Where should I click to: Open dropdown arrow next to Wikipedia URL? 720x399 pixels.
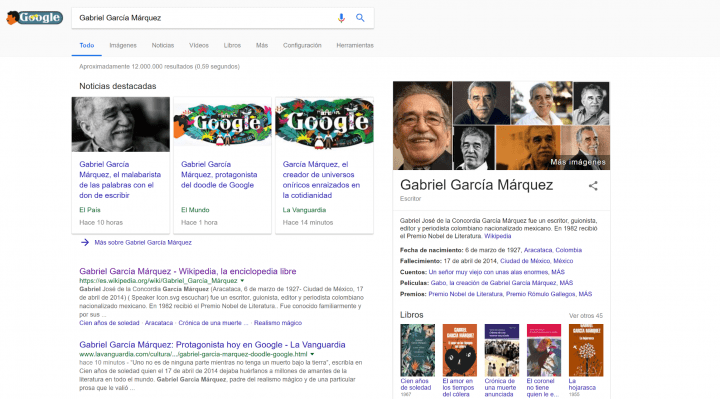coord(242,281)
